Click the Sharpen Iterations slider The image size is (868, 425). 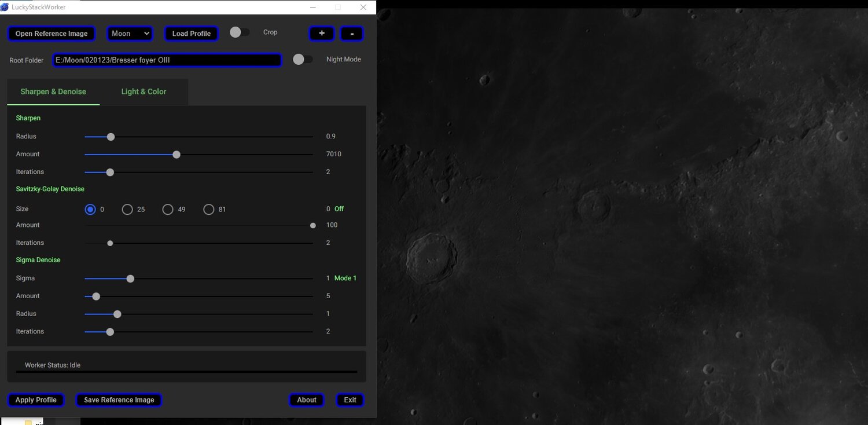click(x=198, y=172)
